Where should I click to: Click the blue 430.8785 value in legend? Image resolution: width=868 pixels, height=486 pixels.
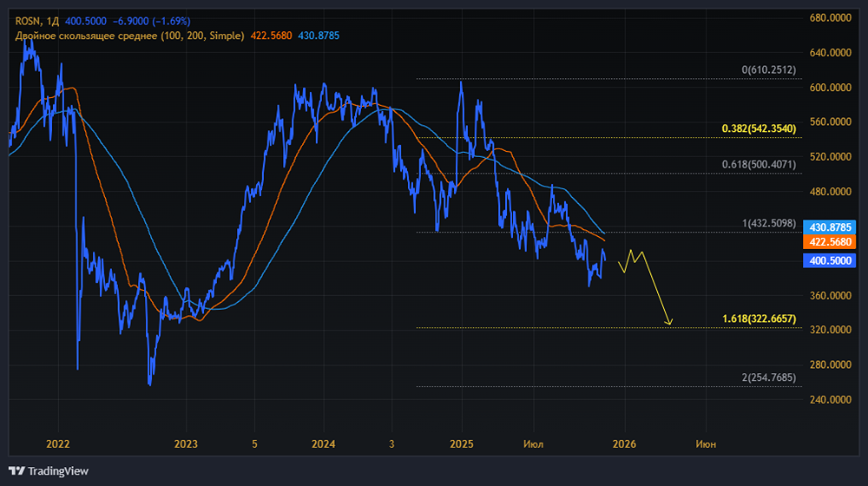click(319, 35)
